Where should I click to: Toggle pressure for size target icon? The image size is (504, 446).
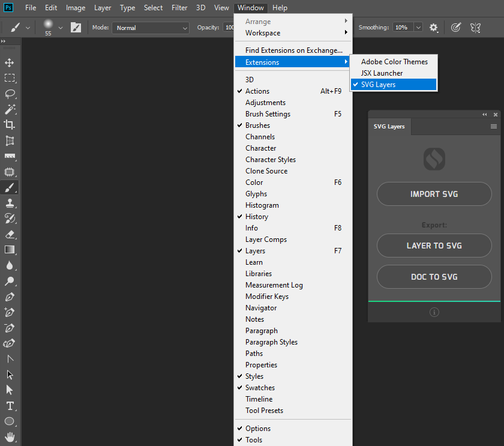pos(456,28)
